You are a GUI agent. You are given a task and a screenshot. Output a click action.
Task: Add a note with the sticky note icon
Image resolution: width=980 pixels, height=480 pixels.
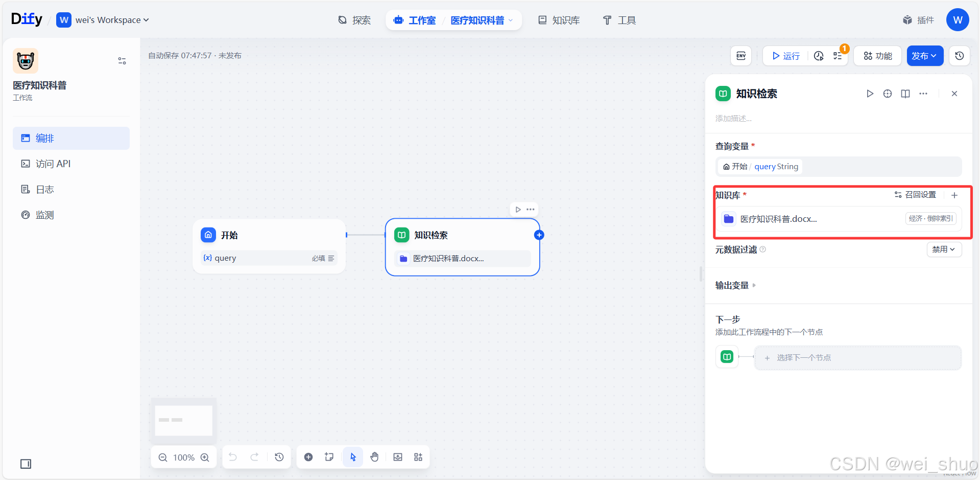[329, 457]
